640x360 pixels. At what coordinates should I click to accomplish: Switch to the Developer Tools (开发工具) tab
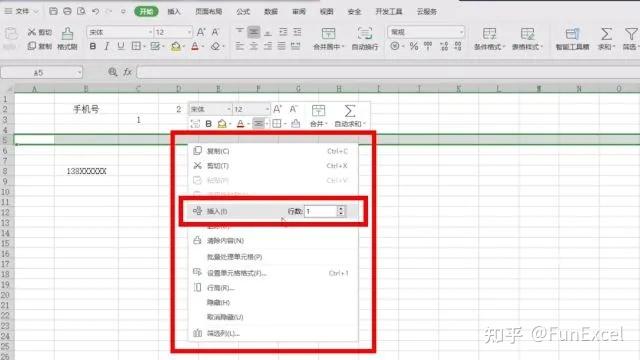point(389,11)
